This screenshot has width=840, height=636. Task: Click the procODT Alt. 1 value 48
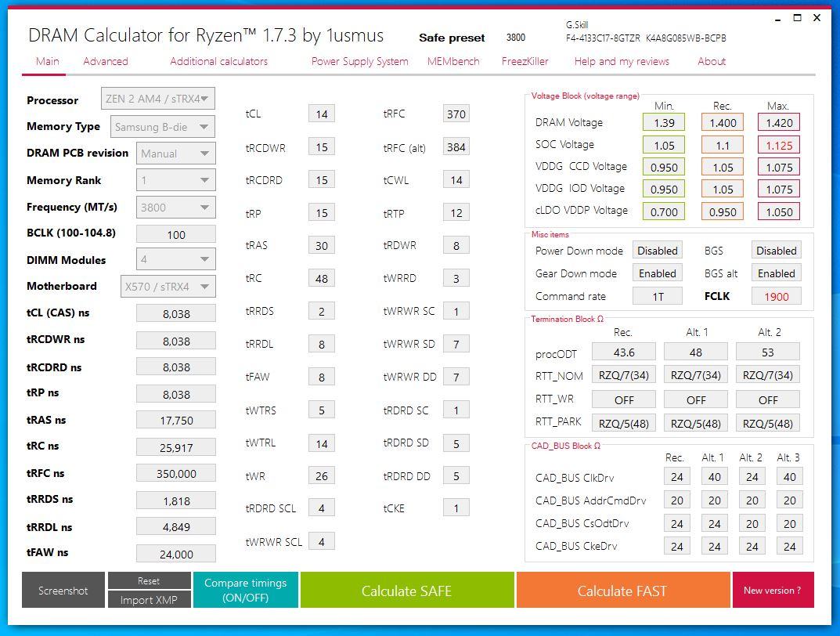[x=695, y=352]
